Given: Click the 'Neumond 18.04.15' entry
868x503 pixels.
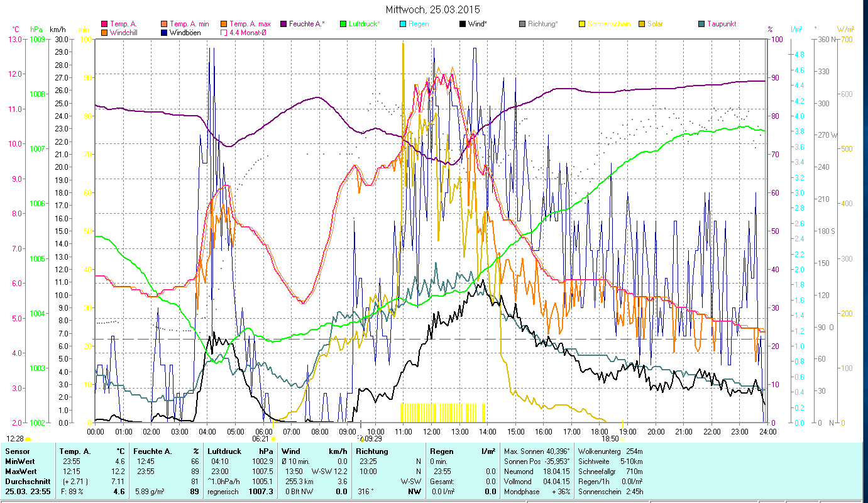Looking at the screenshot, I should click(537, 472).
